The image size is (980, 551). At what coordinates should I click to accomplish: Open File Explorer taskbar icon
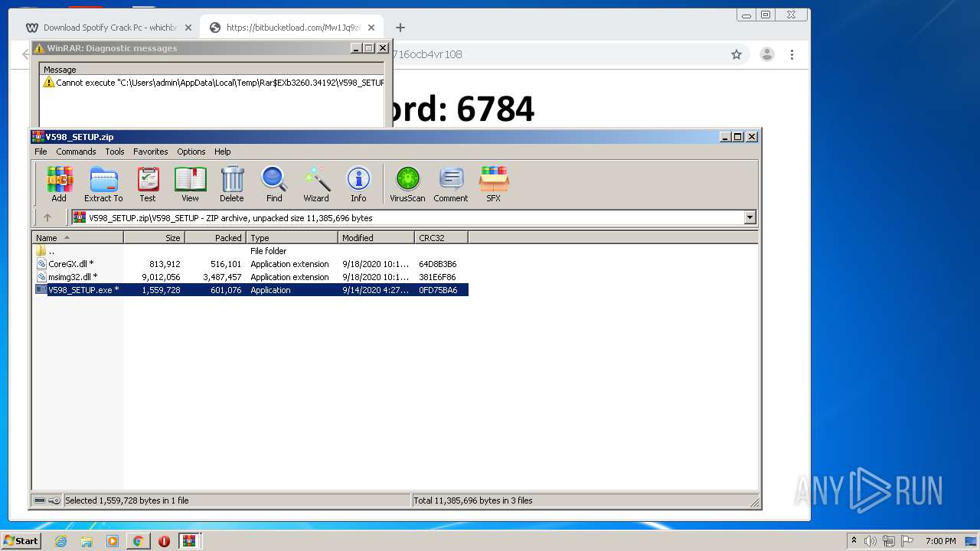point(87,541)
